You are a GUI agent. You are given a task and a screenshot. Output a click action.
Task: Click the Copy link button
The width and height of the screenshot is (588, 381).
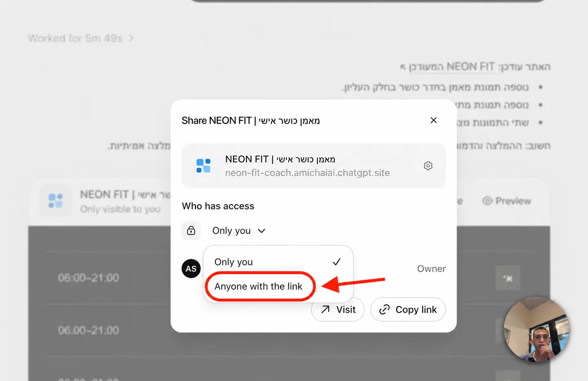tap(408, 309)
